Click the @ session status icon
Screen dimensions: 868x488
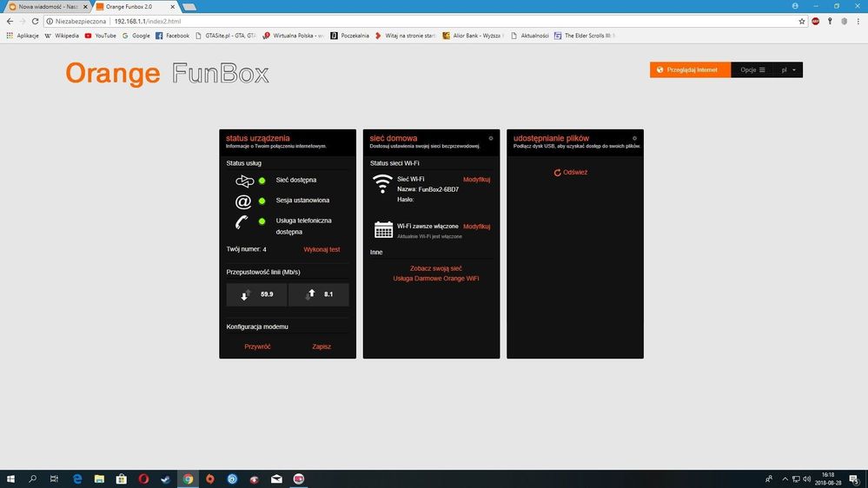tap(243, 201)
